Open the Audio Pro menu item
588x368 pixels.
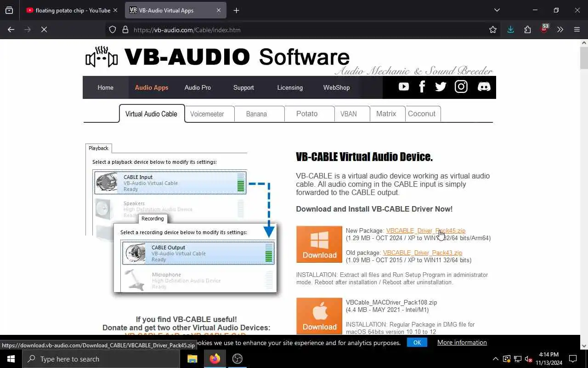pyautogui.click(x=198, y=87)
